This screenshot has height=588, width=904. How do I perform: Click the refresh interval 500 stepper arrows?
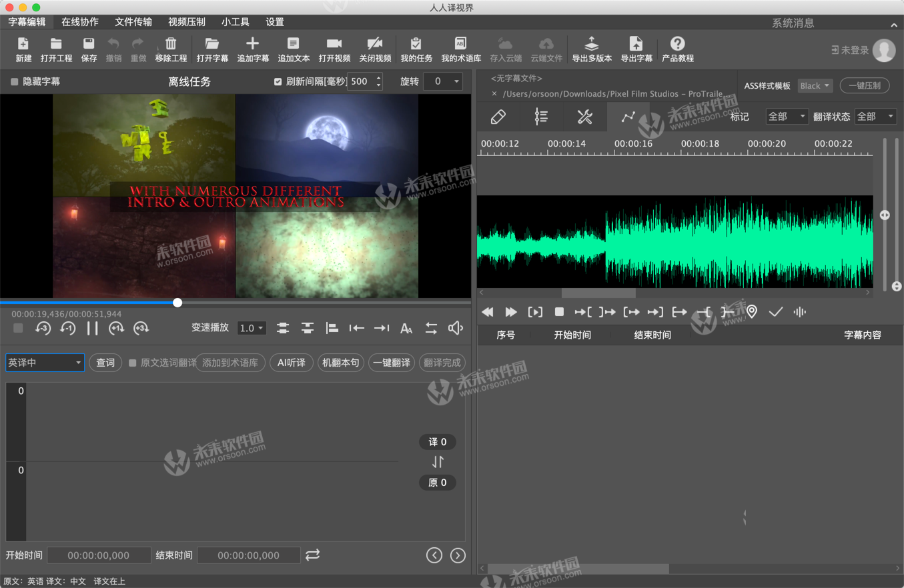(379, 81)
